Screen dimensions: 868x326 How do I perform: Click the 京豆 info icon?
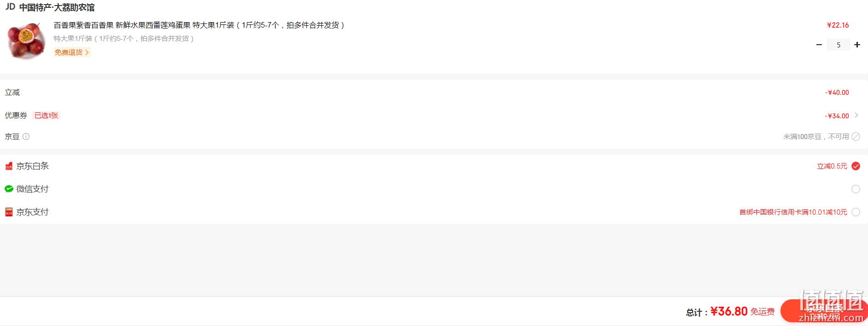tap(26, 136)
